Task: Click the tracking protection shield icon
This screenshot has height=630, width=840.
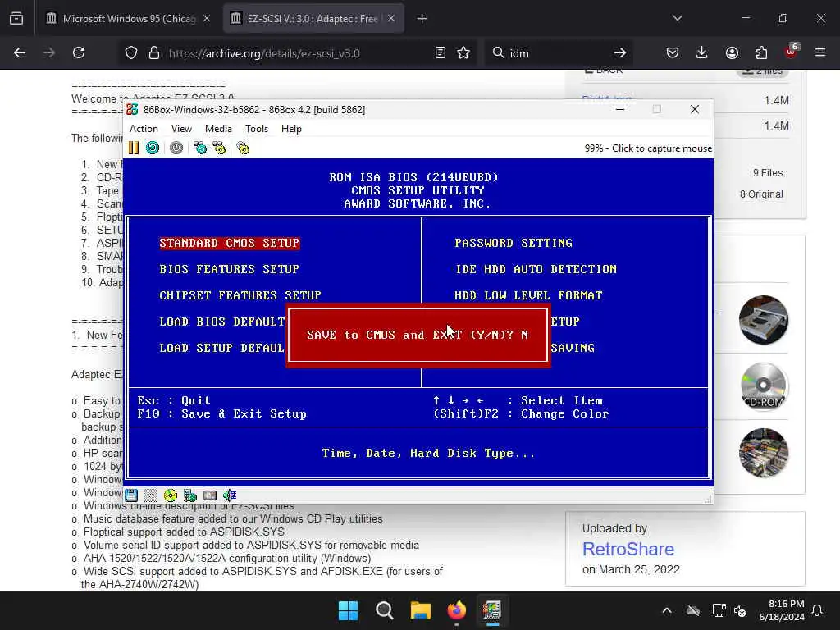Action: click(131, 53)
